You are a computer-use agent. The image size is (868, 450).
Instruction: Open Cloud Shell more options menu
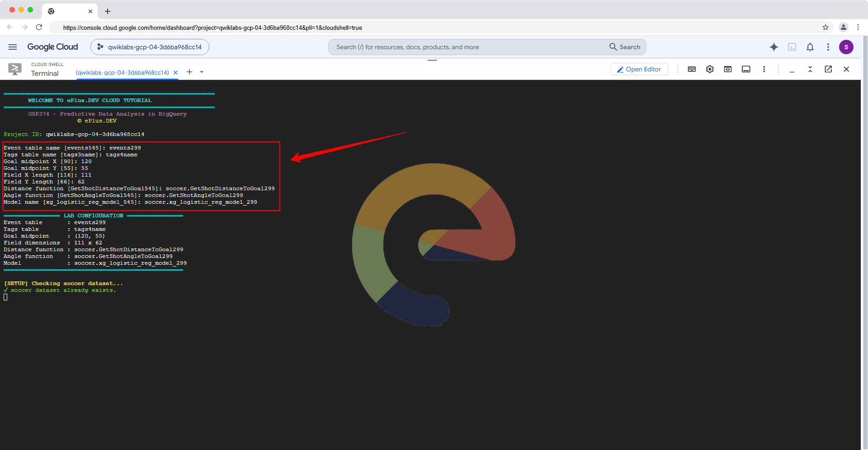coord(764,69)
